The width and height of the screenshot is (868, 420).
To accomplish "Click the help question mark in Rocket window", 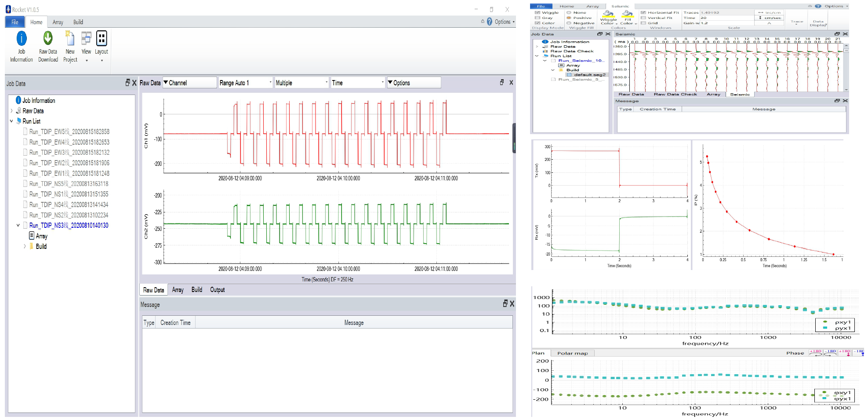I will pyautogui.click(x=490, y=22).
